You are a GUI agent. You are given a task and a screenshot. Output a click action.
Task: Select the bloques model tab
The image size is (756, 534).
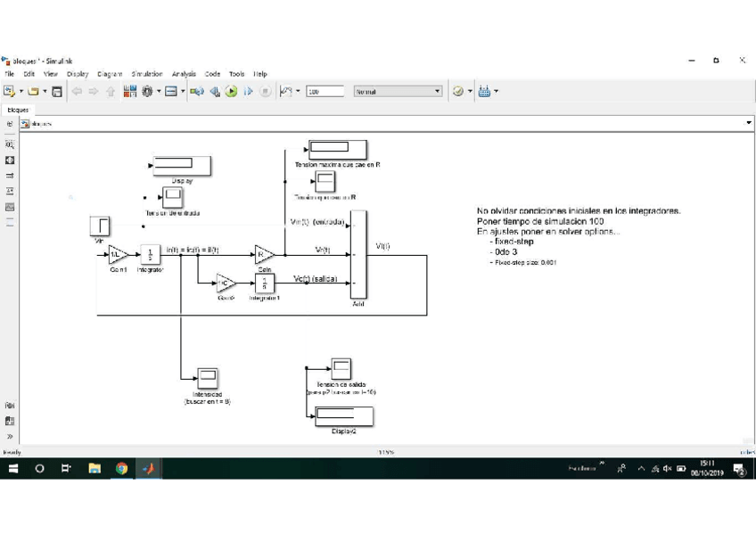click(x=18, y=110)
